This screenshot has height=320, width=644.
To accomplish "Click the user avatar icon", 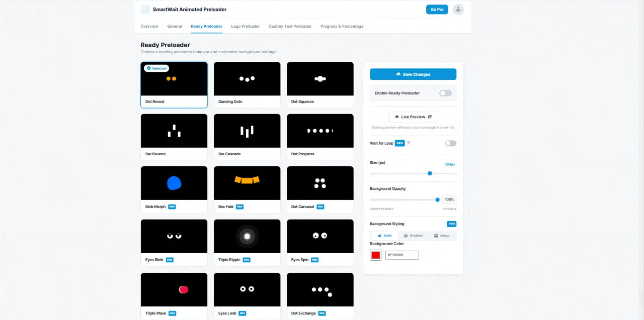I will 458,10.
